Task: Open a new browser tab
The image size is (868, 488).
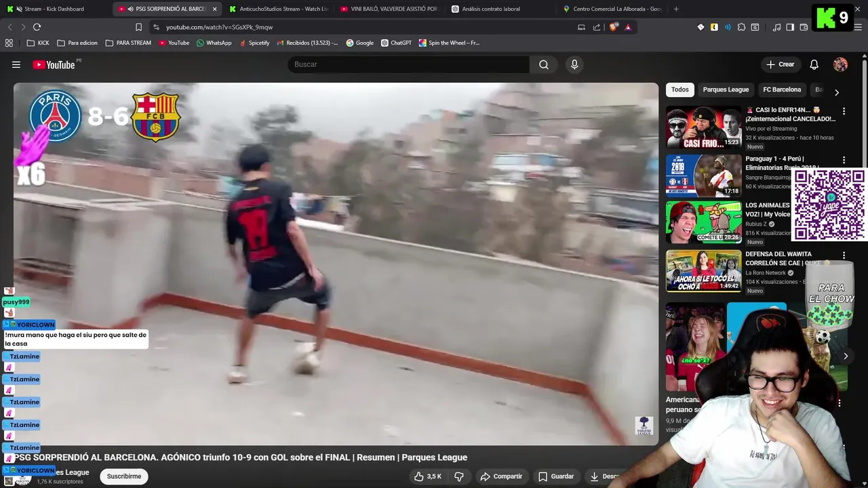Action: [676, 9]
